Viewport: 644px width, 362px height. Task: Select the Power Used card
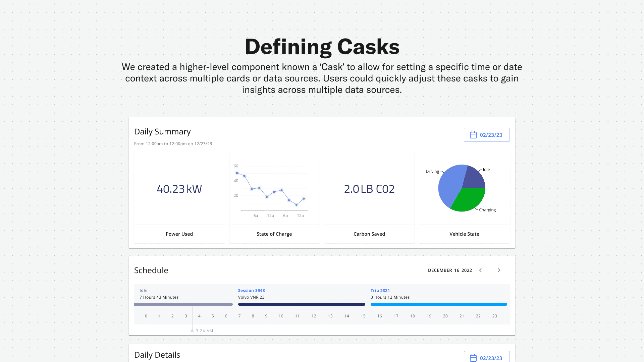point(179,197)
